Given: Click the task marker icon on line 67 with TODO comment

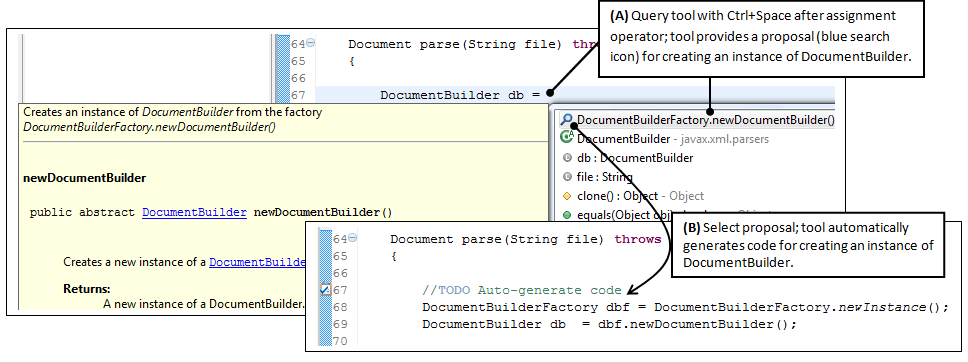Looking at the screenshot, I should click(325, 290).
